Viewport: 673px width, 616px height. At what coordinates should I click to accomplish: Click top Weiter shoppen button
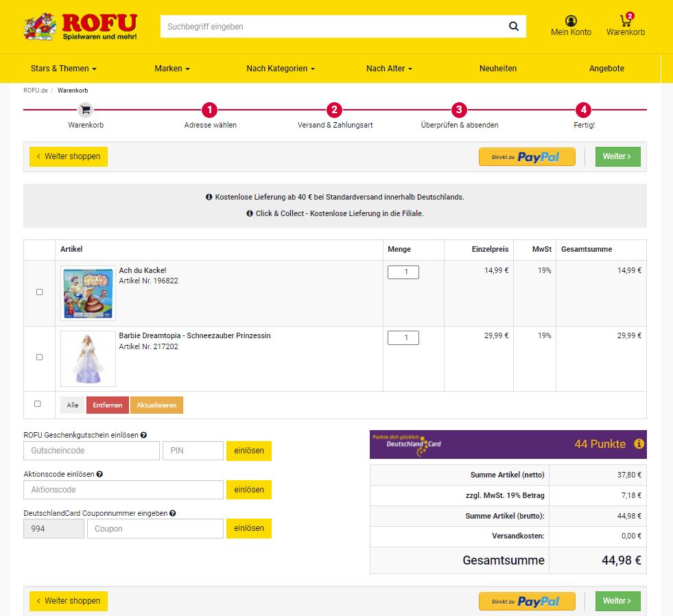(x=69, y=156)
